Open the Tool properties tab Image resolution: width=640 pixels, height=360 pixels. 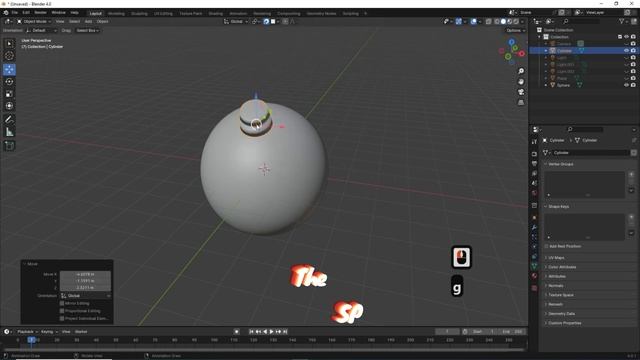(534, 142)
